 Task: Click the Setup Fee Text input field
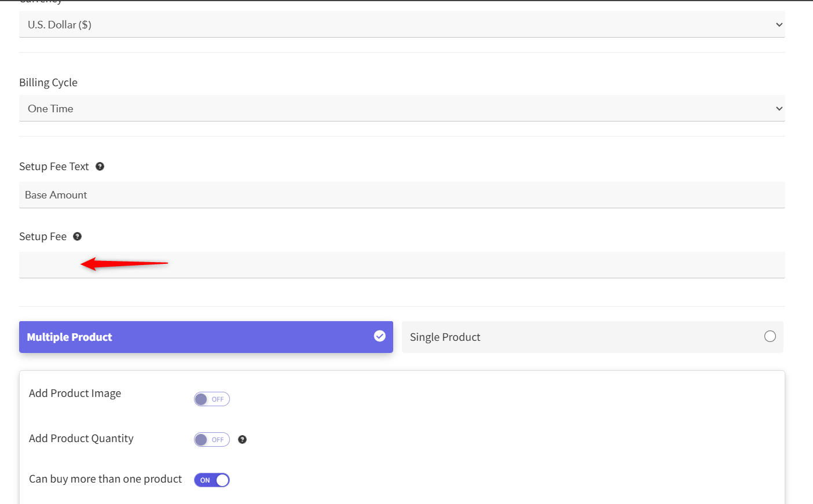(x=402, y=195)
